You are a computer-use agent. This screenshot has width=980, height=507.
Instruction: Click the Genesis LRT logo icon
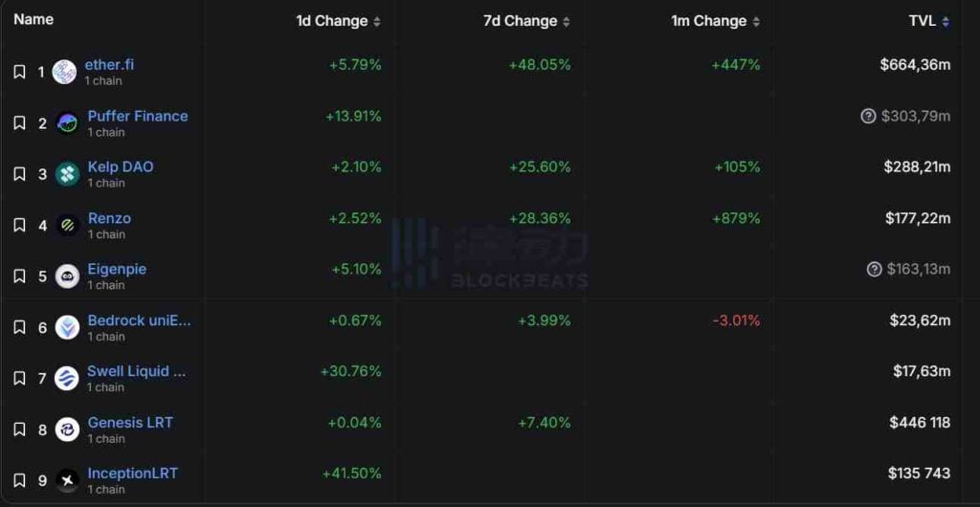click(x=67, y=430)
